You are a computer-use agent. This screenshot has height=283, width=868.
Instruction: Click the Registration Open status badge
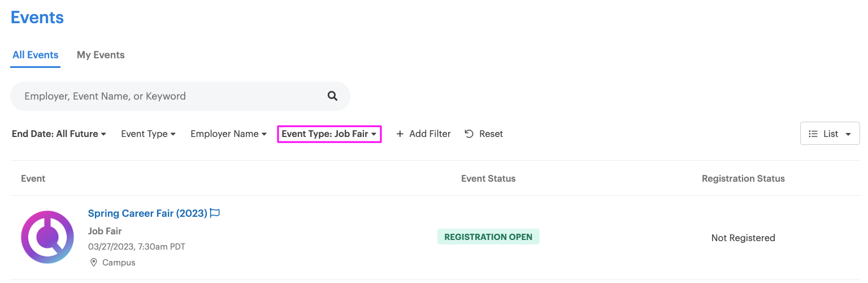tap(488, 237)
